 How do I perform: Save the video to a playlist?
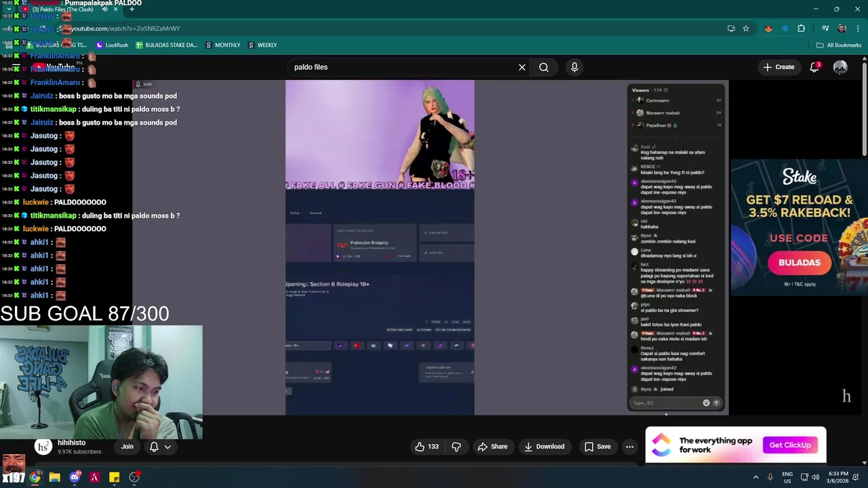597,447
